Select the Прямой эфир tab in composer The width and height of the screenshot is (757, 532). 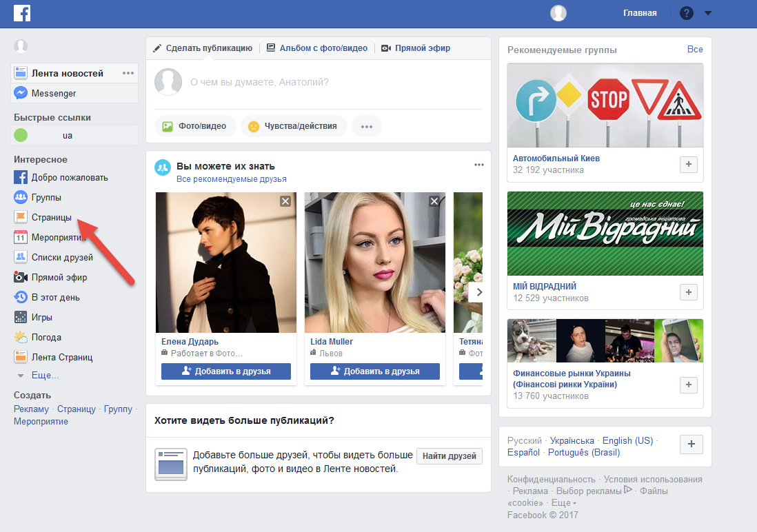[x=416, y=48]
